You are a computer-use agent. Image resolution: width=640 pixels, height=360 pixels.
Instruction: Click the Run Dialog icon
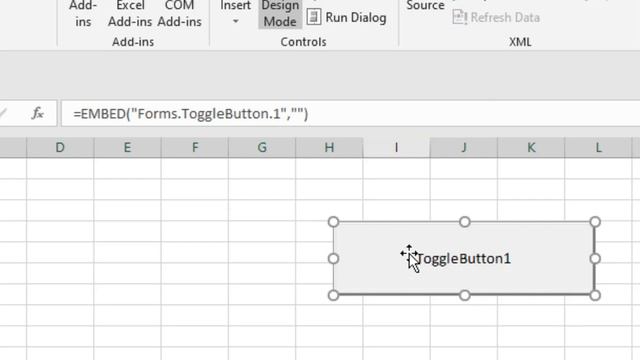[x=313, y=17]
